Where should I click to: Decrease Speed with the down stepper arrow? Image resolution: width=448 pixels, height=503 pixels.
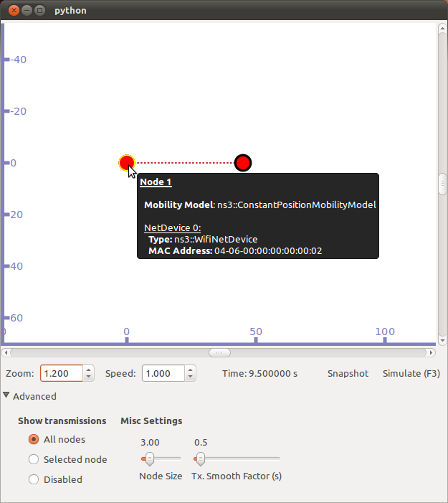coord(191,377)
